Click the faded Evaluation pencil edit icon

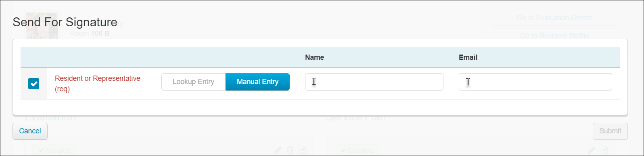coord(278,150)
